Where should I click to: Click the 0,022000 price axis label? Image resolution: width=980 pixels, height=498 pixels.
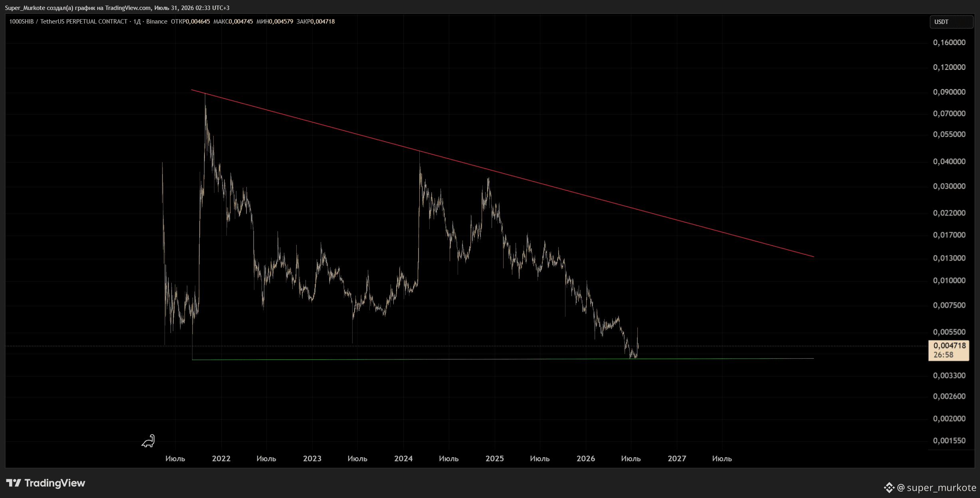tap(949, 213)
